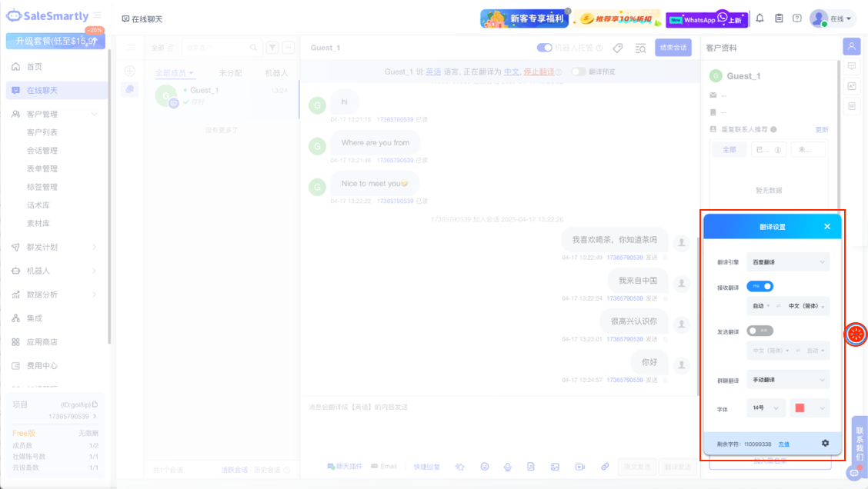Click the tag icon in chat header

pos(617,48)
